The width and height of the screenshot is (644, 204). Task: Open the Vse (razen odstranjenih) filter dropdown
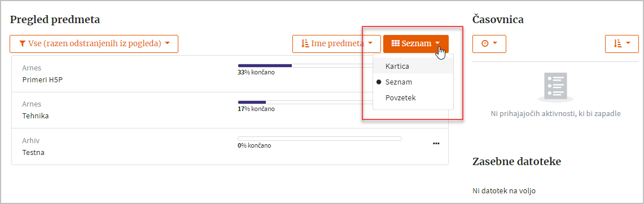coord(94,44)
